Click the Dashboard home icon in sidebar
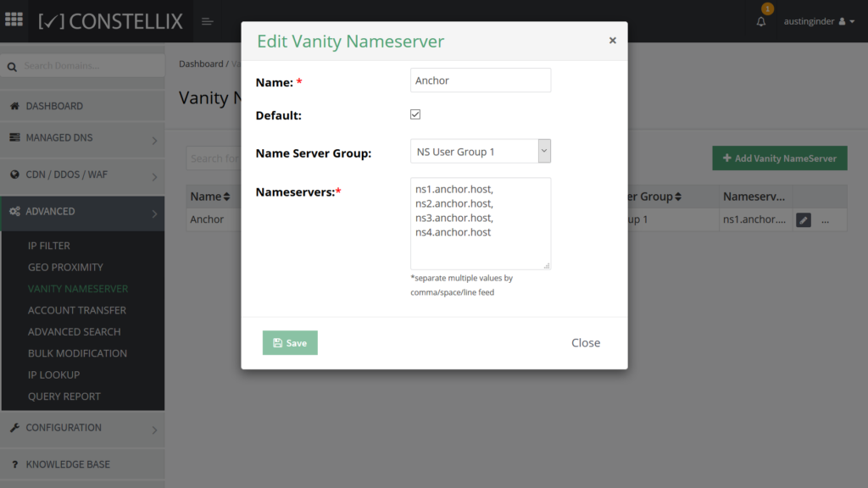Image resolution: width=868 pixels, height=488 pixels. 14,106
